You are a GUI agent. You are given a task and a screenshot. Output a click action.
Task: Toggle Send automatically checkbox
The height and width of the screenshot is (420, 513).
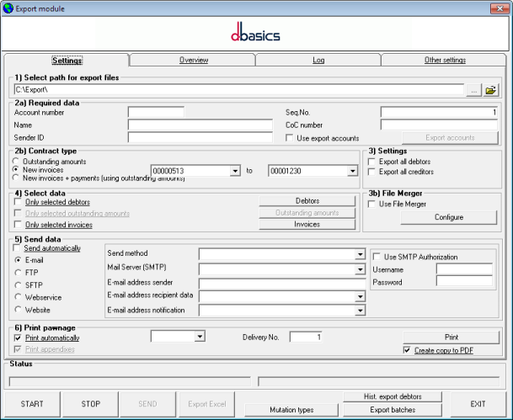[17, 248]
